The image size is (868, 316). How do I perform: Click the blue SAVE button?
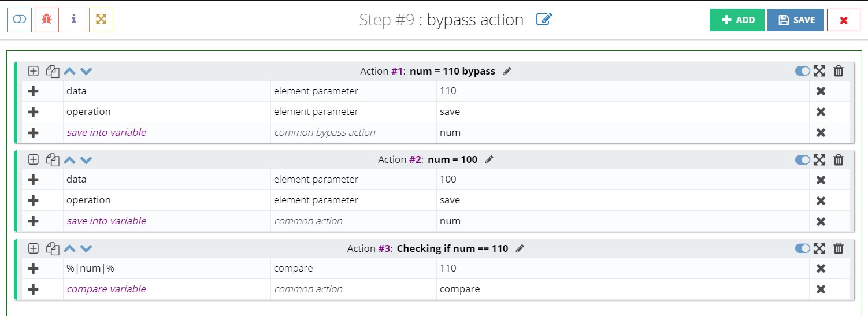tap(796, 20)
